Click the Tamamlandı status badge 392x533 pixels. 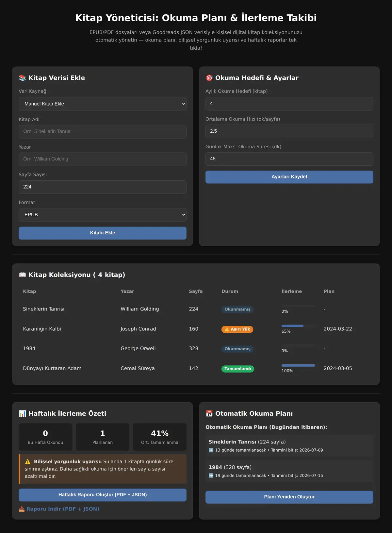[237, 369]
